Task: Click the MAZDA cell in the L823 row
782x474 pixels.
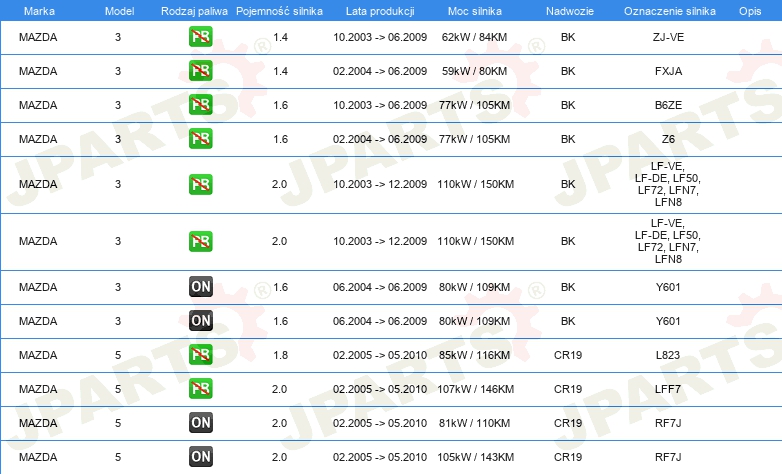Action: pos(38,355)
